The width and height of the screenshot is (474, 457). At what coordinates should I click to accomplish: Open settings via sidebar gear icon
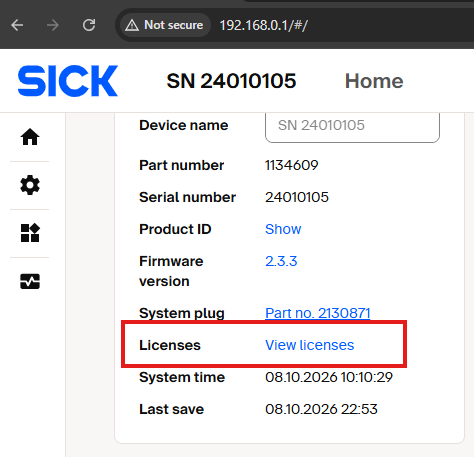[30, 185]
